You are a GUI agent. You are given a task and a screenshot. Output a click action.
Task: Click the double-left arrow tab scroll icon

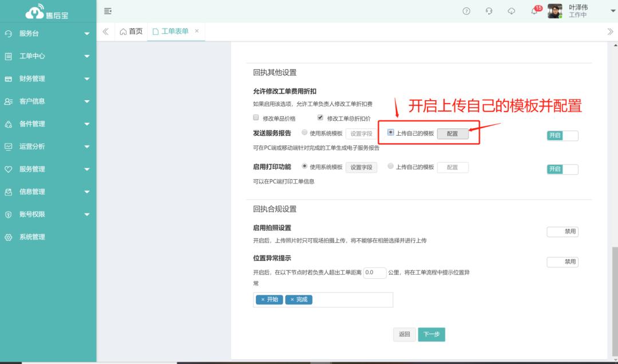[105, 31]
